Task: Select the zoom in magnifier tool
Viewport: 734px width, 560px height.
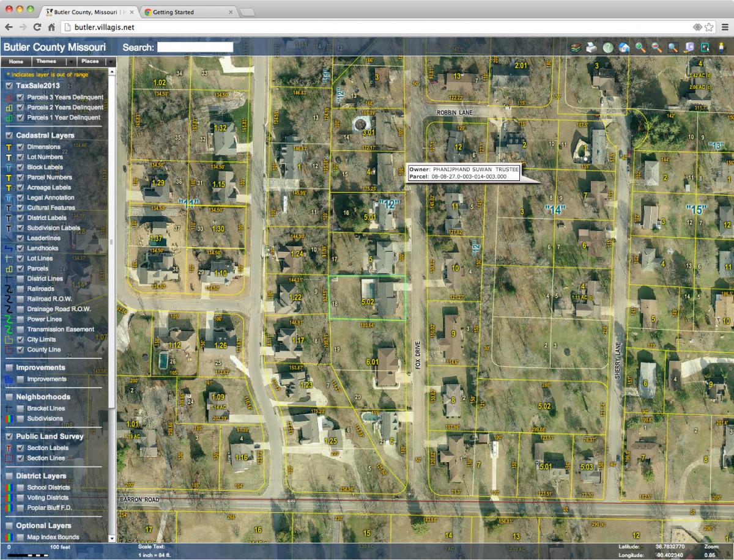Action: [x=640, y=48]
